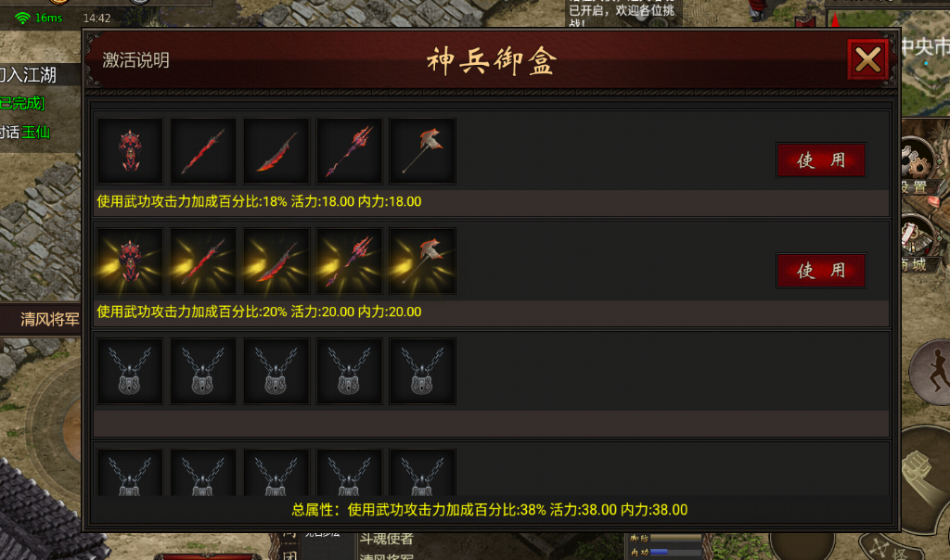Select the axe icon in first row
This screenshot has height=560, width=950.
422,151
